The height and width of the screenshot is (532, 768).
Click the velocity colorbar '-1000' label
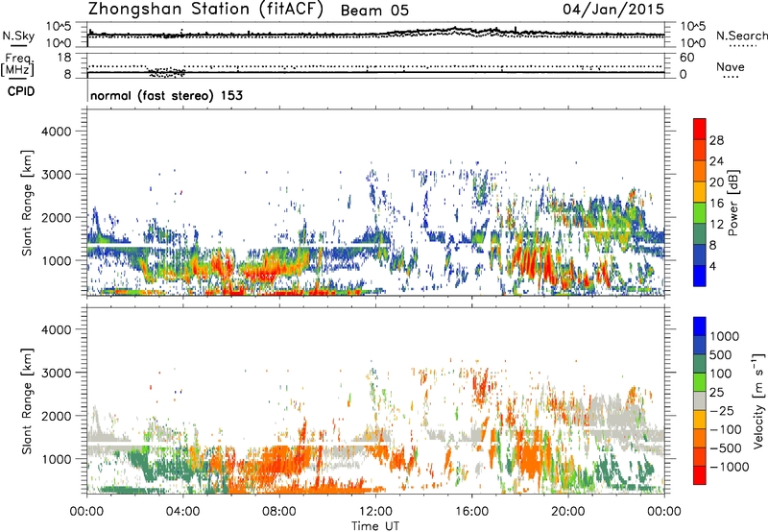[x=729, y=467]
